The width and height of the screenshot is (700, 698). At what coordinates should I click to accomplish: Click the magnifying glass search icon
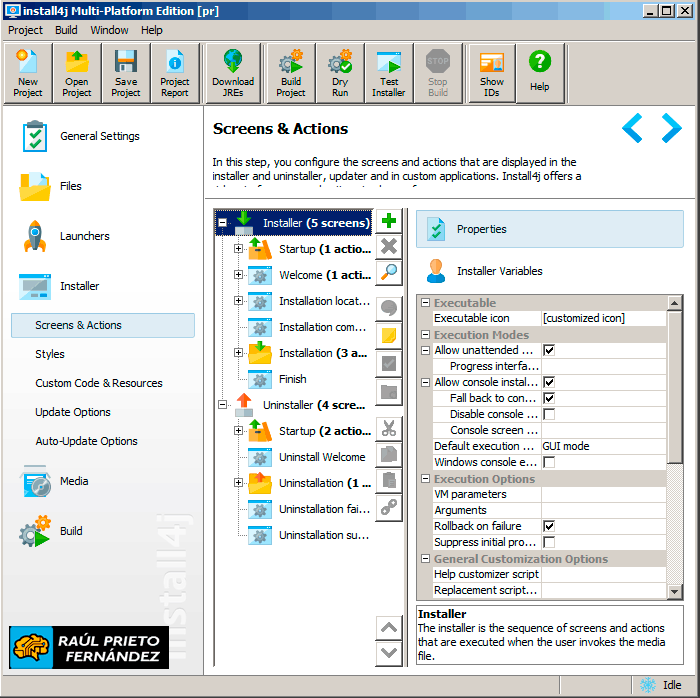(389, 272)
